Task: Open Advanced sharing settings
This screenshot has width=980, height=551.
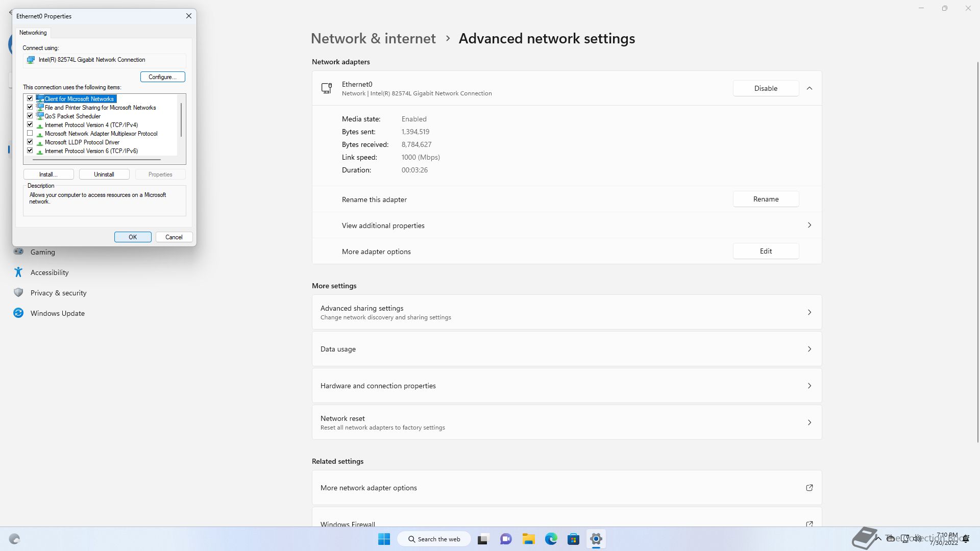Action: pos(567,312)
